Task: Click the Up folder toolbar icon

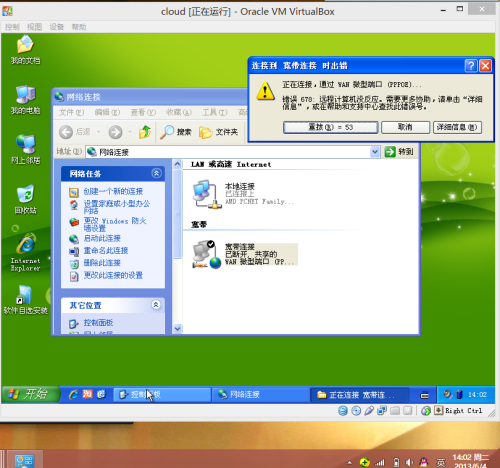Action: pos(145,132)
